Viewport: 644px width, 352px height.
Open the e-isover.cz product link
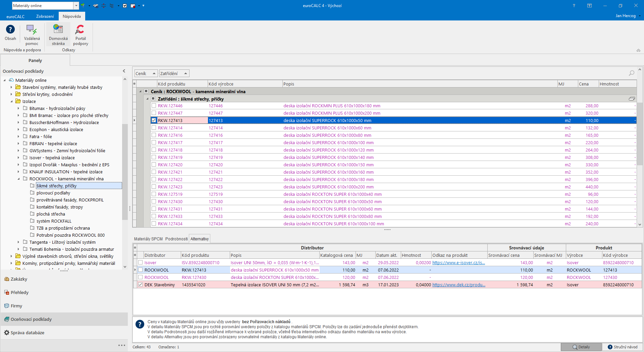point(459,262)
